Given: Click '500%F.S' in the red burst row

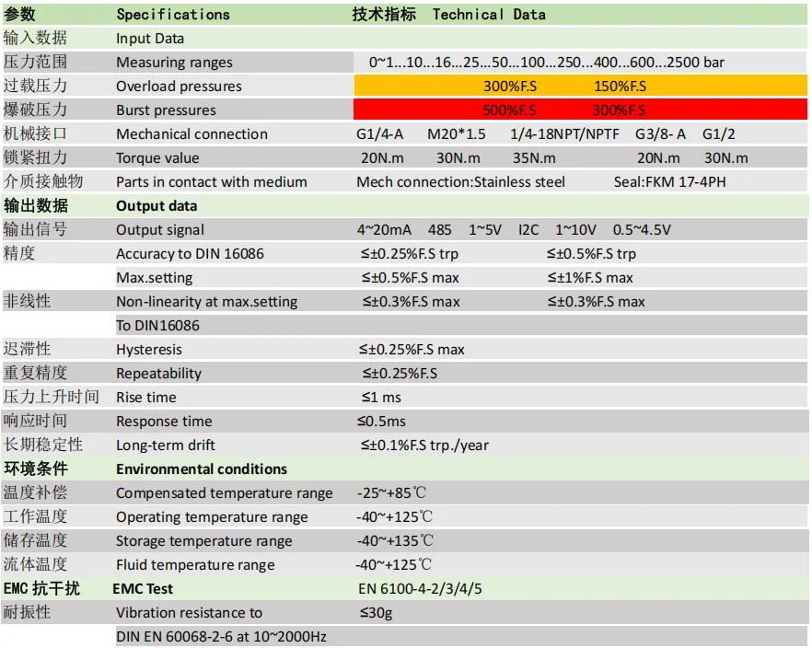Looking at the screenshot, I should [510, 110].
